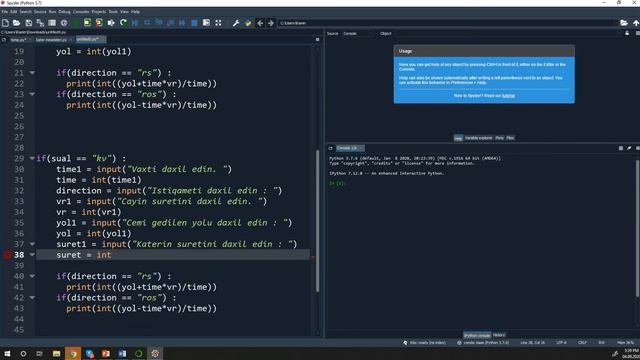Open the Help menu
Screen dimensions: 640x360
pos(136,11)
